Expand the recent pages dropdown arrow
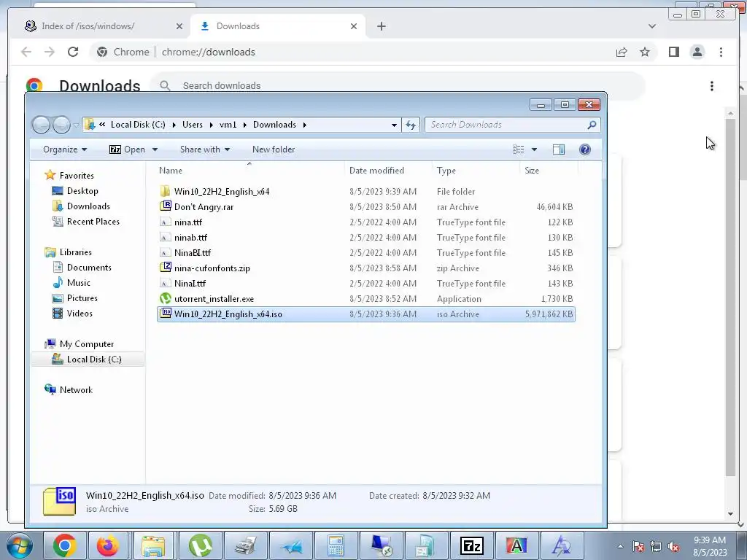747x560 pixels. click(76, 125)
